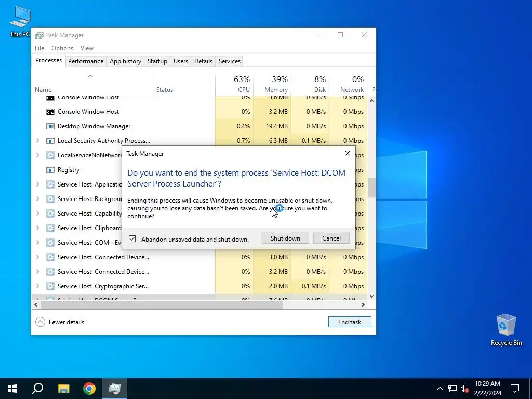The image size is (532, 399).
Task: Show hidden system tray icons
Action: [x=440, y=389]
